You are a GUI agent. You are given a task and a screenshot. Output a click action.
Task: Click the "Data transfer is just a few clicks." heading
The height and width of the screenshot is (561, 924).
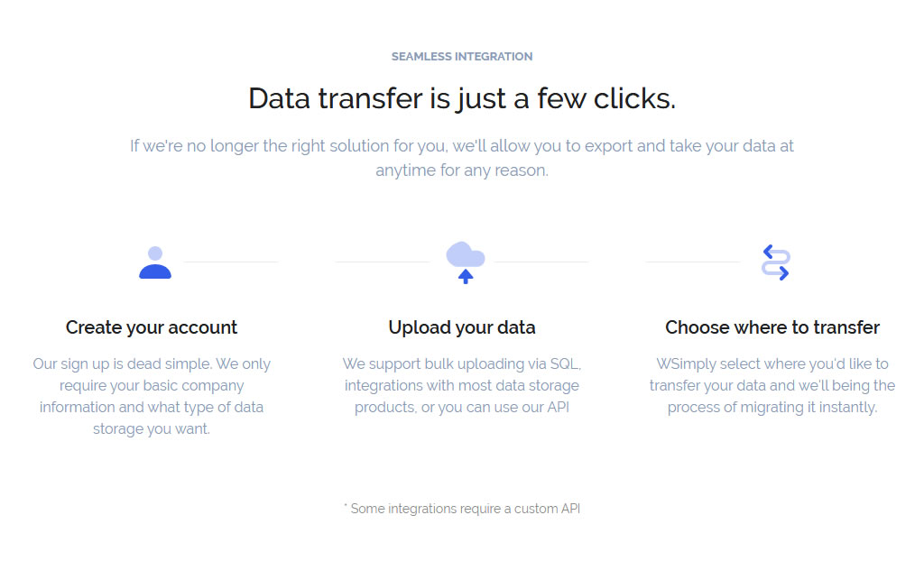462,98
